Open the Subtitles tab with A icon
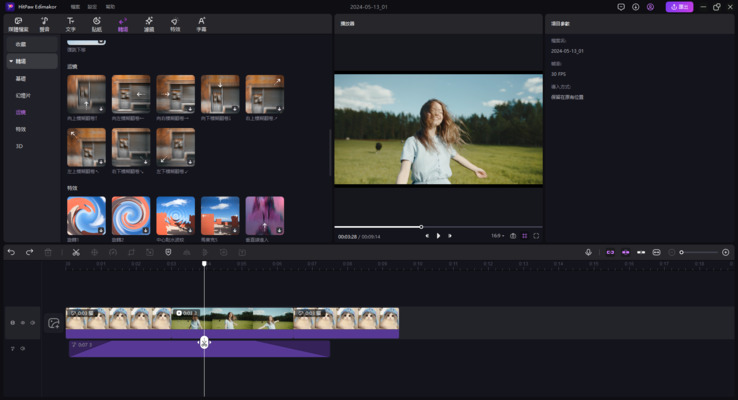 (x=201, y=24)
